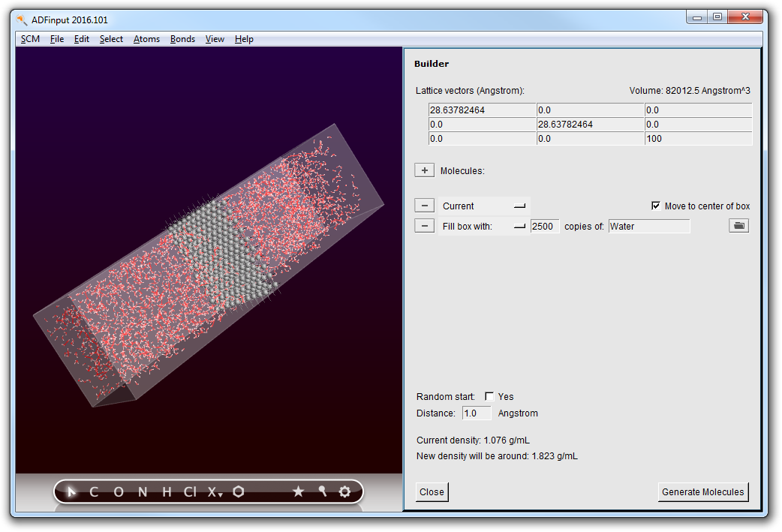Image resolution: width=782 pixels, height=532 pixels.
Task: Edit third row y lattice value 0.0
Action: 590,139
